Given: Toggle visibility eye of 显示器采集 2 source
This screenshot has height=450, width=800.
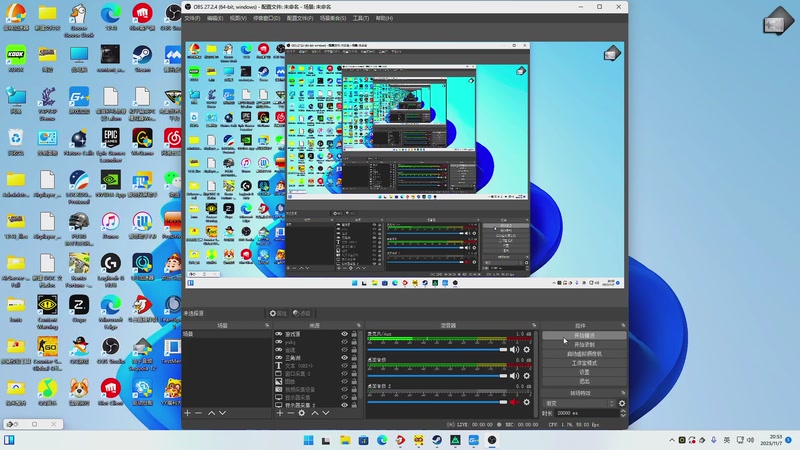Looking at the screenshot, I should [344, 405].
